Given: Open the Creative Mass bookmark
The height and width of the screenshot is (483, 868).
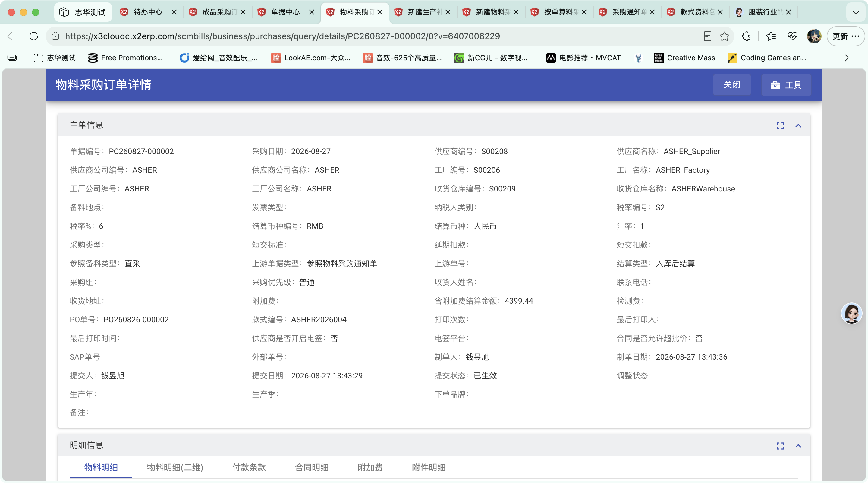Looking at the screenshot, I should pos(684,58).
